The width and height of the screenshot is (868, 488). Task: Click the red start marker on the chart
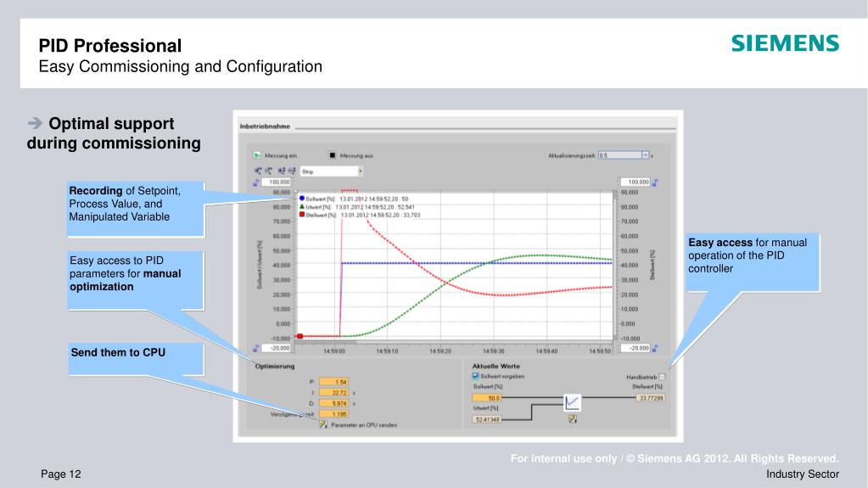click(300, 336)
